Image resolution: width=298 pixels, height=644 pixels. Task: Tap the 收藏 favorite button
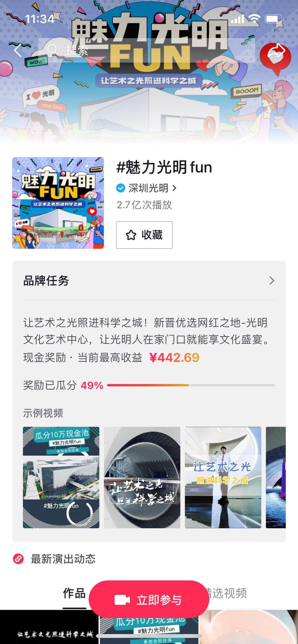pos(145,235)
